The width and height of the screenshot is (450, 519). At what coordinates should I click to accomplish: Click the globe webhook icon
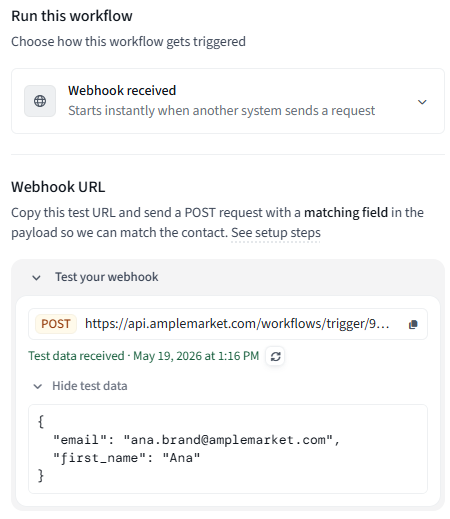point(40,101)
